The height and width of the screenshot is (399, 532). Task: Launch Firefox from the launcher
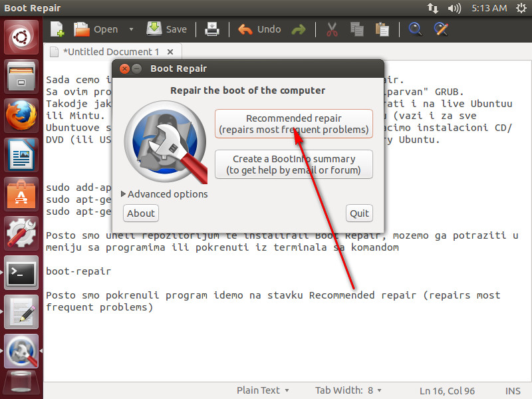[x=21, y=115]
